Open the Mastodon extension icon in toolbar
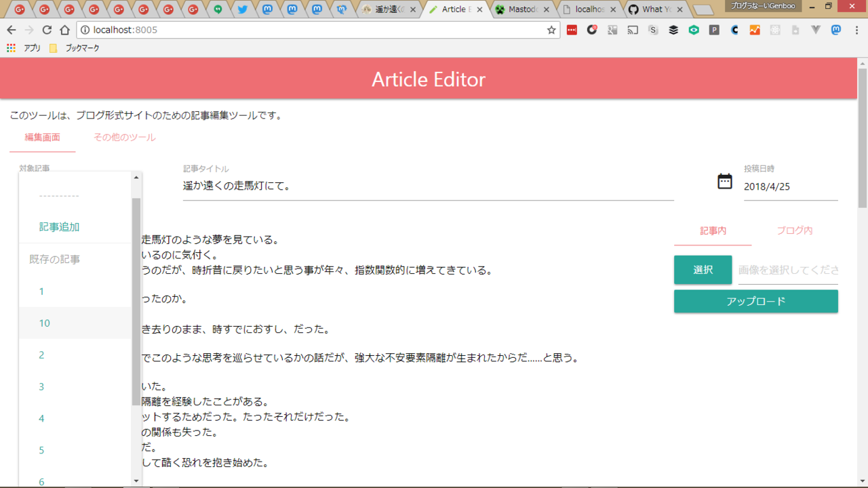 (x=836, y=30)
